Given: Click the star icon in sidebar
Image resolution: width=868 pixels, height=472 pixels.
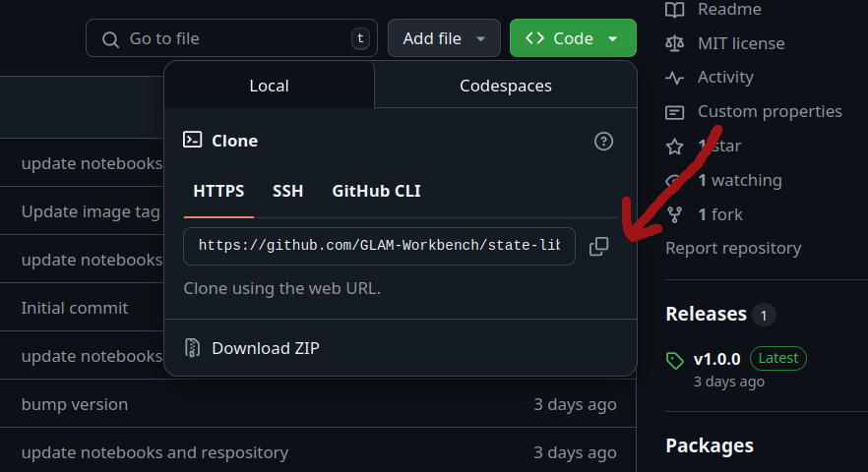Looking at the screenshot, I should [x=674, y=147].
